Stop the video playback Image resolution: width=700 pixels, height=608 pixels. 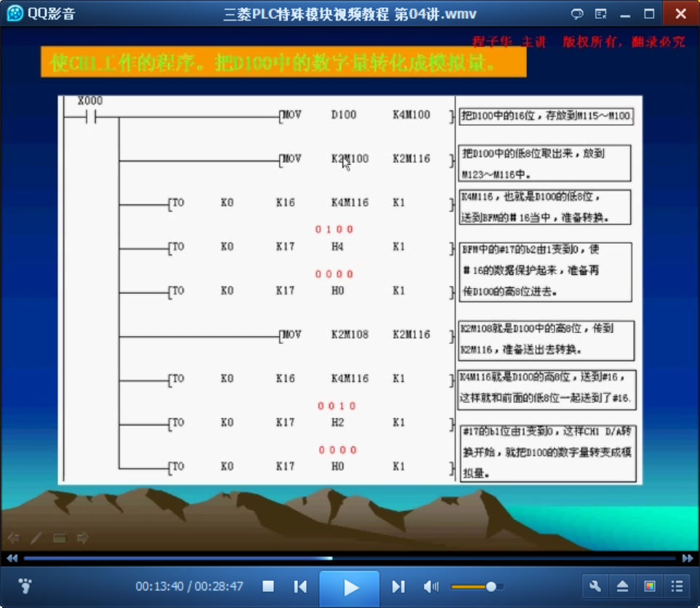click(x=268, y=586)
